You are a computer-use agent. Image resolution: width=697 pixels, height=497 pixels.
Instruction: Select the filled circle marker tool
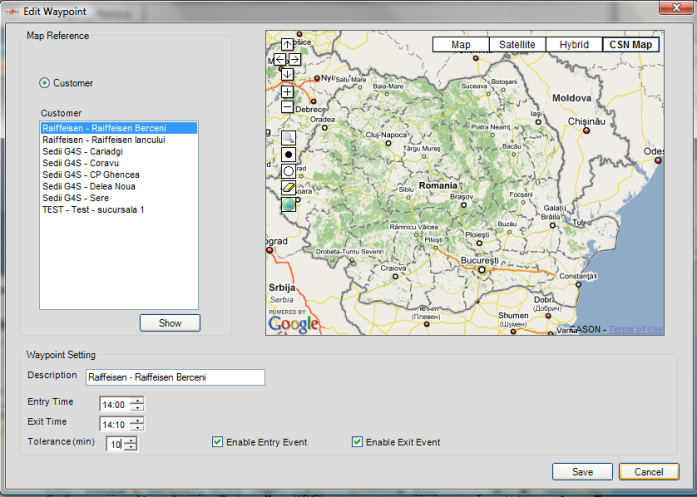288,155
